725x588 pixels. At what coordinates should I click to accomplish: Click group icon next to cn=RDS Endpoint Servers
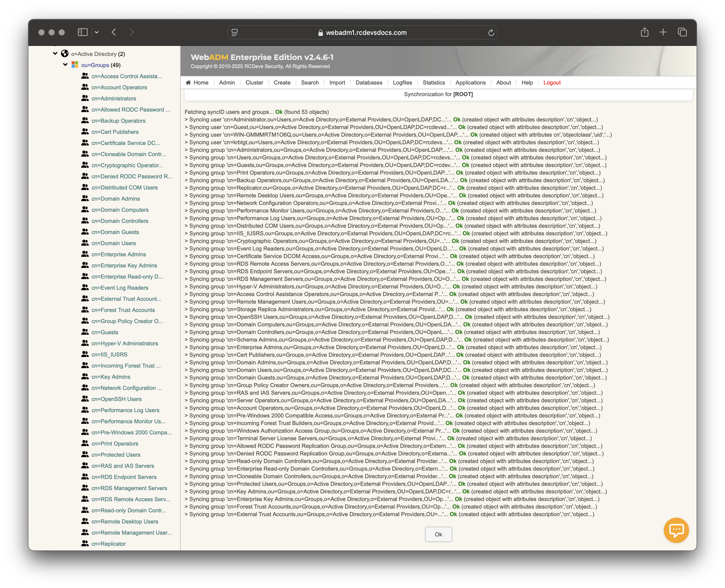coord(85,477)
